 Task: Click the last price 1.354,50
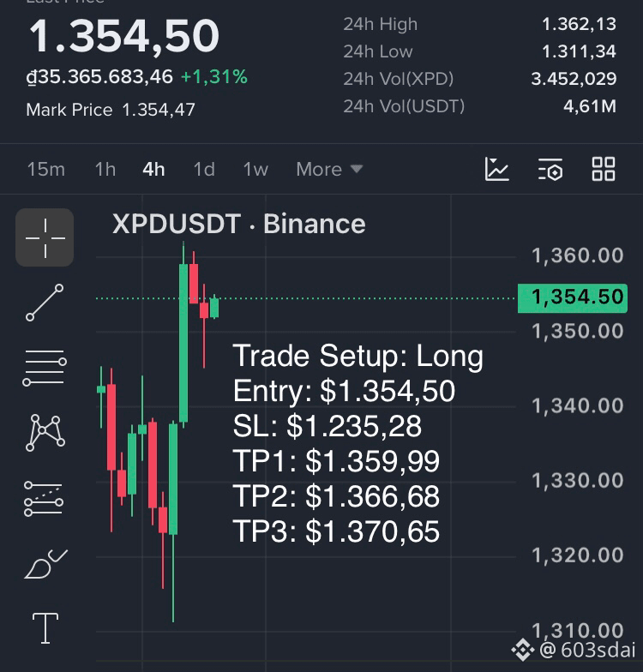click(x=123, y=36)
